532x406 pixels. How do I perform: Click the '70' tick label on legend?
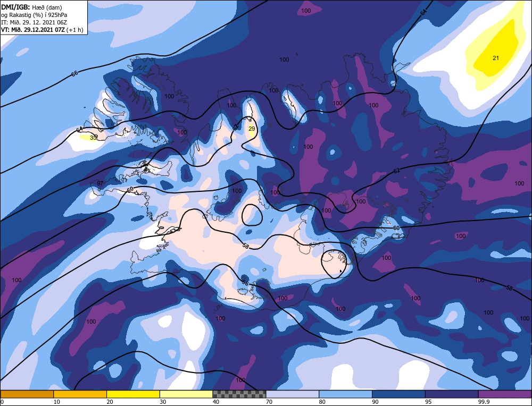[x=269, y=402]
